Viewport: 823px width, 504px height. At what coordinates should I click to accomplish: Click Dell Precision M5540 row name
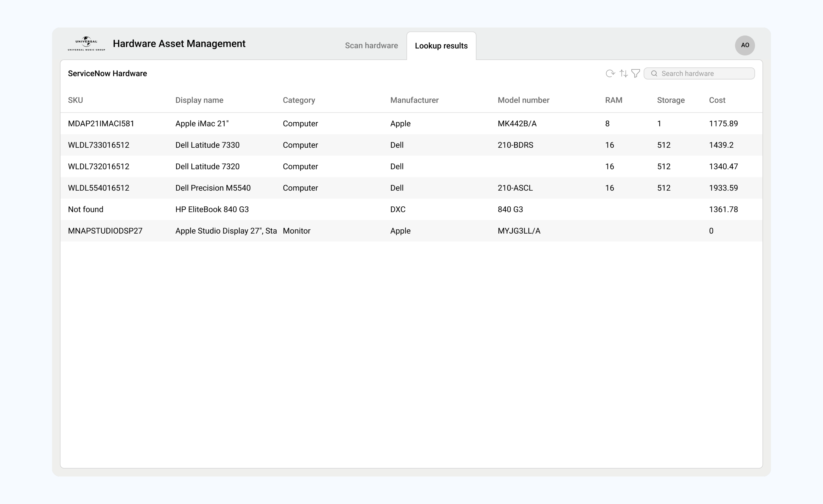pyautogui.click(x=213, y=187)
